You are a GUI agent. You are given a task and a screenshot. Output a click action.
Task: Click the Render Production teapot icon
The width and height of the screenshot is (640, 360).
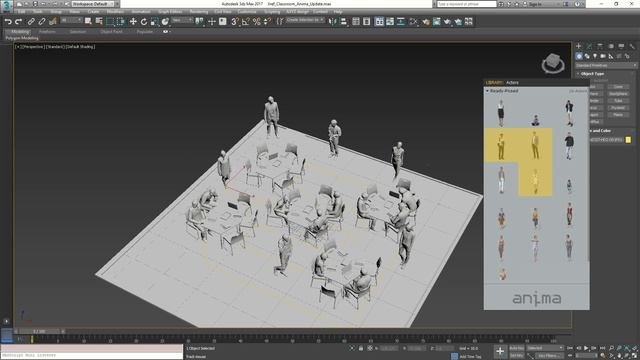point(447,22)
